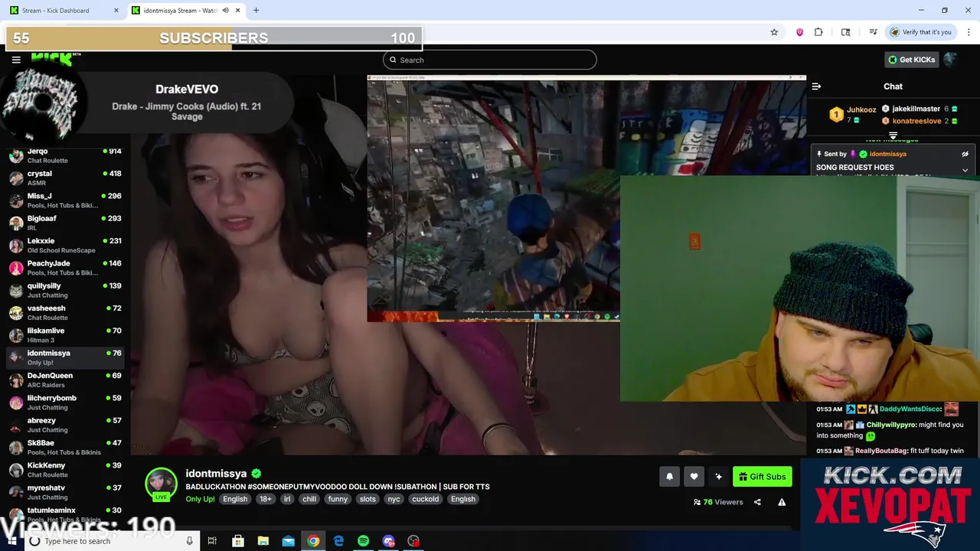Expand the gift leaderboard handle
Viewport: 980px width, 551px height.
tap(893, 135)
